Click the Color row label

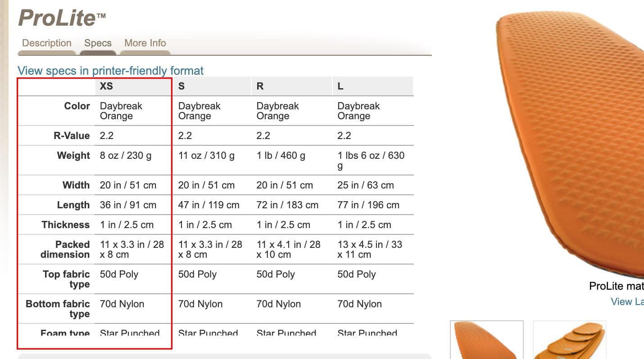tap(77, 106)
